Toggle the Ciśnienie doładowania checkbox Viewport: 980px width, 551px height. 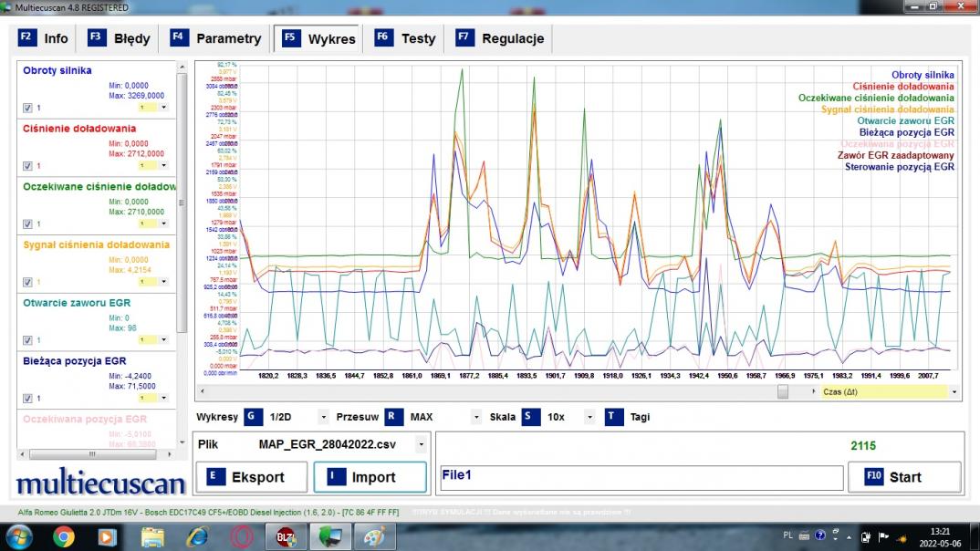(27, 166)
